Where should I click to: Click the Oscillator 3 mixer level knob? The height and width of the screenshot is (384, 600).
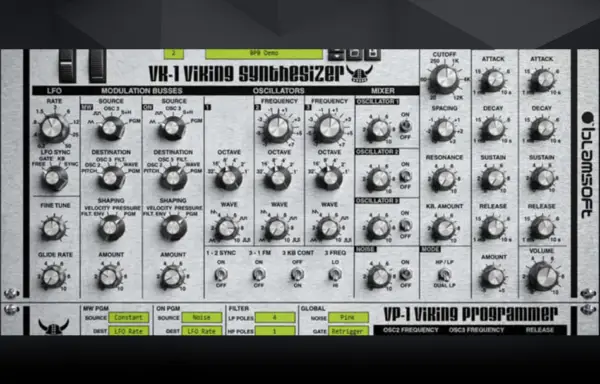(380, 228)
